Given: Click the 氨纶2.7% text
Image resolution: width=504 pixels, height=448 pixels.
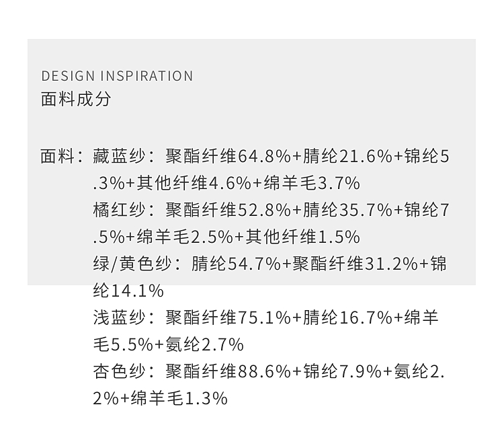Looking at the screenshot, I should point(205,345).
